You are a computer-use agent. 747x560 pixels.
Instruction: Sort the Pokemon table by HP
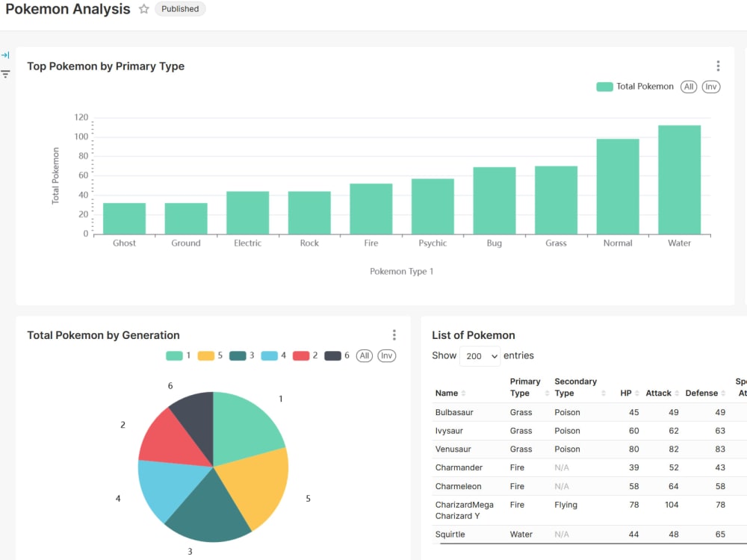tap(636, 393)
